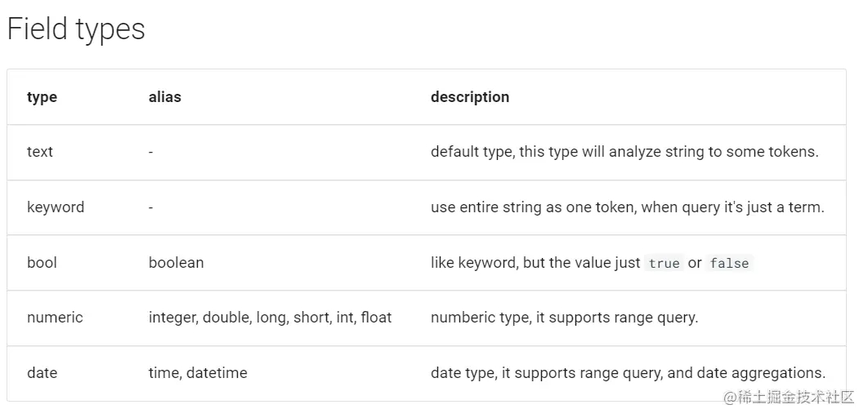Select the 'alias' column header
Screen dimensions: 868x418
pos(165,97)
